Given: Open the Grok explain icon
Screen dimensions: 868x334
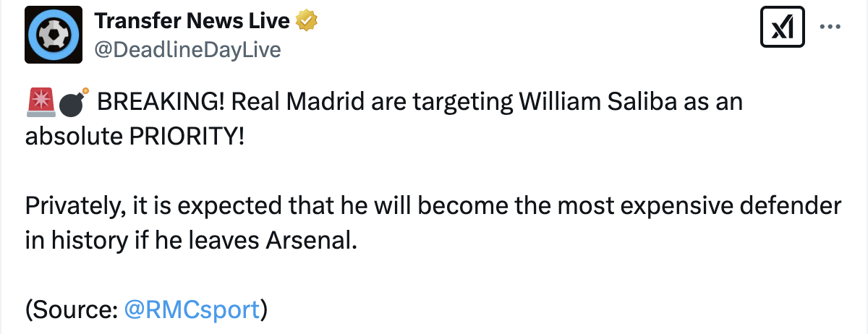Looking at the screenshot, I should coord(784,30).
